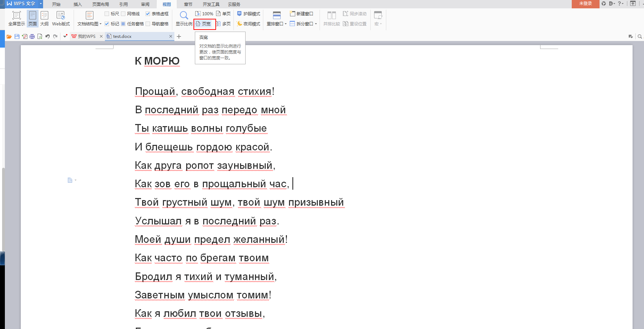This screenshot has width=644, height=329.
Task: Select page view (页面) layout icon
Action: tap(33, 18)
